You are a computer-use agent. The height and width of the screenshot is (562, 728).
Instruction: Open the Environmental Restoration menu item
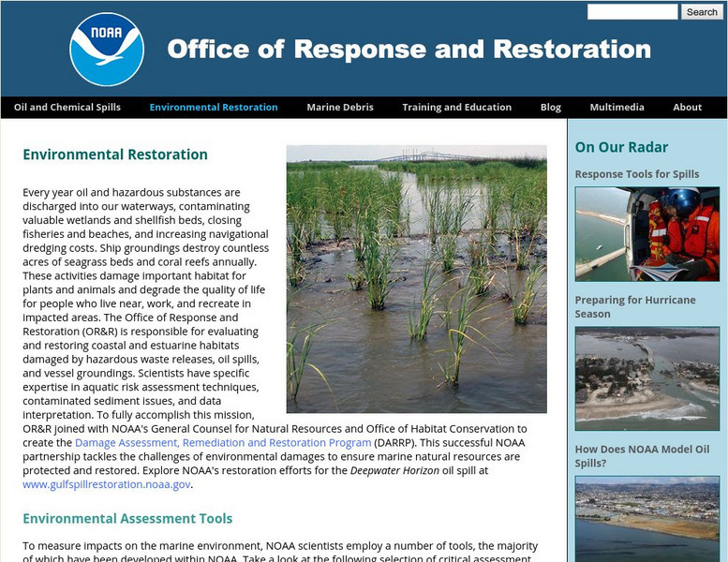coord(214,107)
